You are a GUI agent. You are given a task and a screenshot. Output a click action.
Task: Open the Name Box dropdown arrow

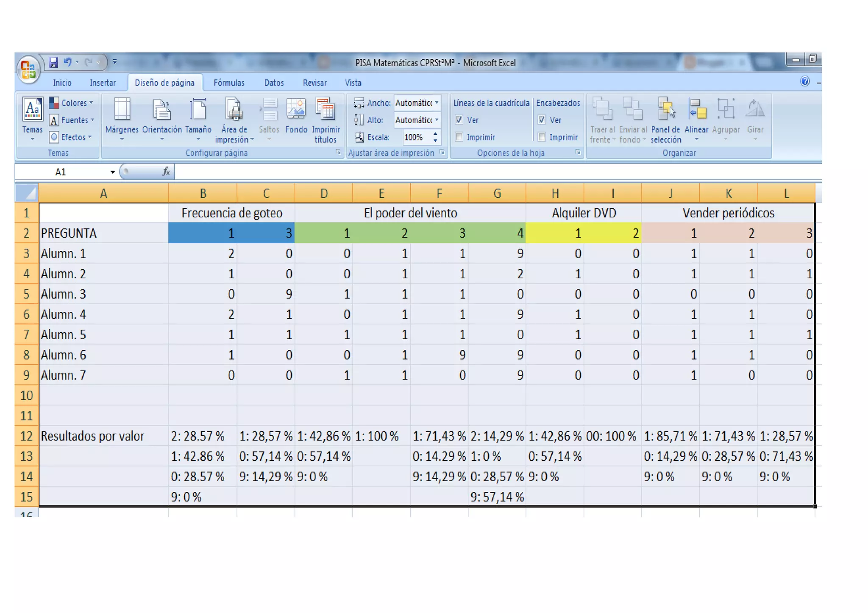pos(112,172)
